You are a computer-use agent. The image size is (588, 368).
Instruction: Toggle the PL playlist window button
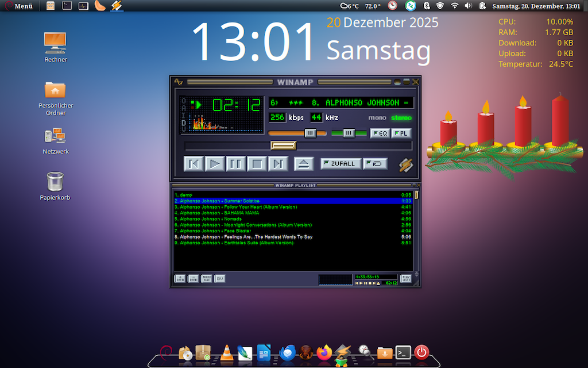(x=401, y=133)
